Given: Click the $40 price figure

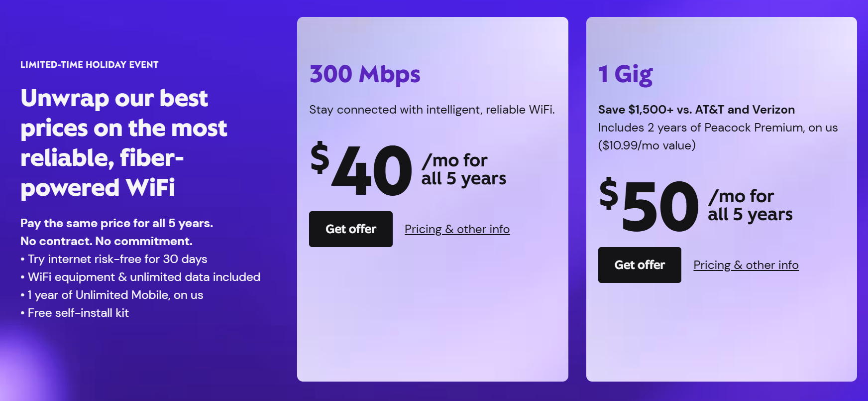Looking at the screenshot, I should point(362,169).
